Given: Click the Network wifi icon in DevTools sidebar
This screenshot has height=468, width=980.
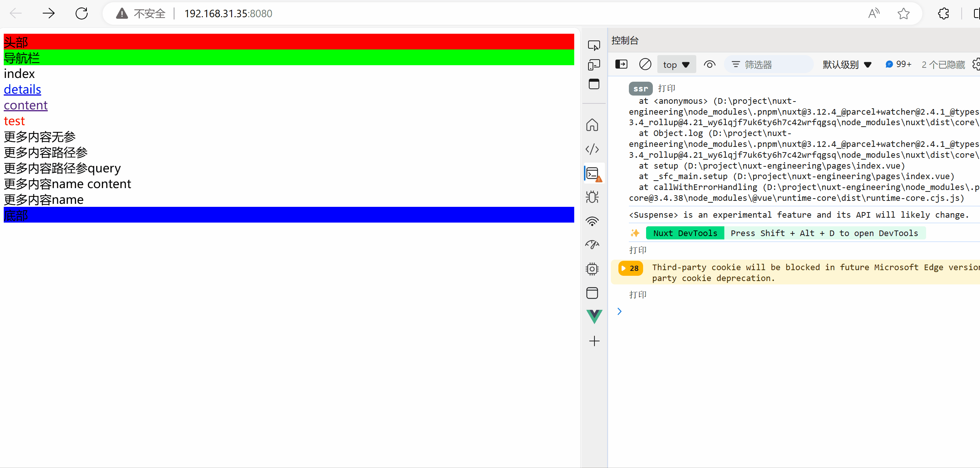Looking at the screenshot, I should coord(592,221).
